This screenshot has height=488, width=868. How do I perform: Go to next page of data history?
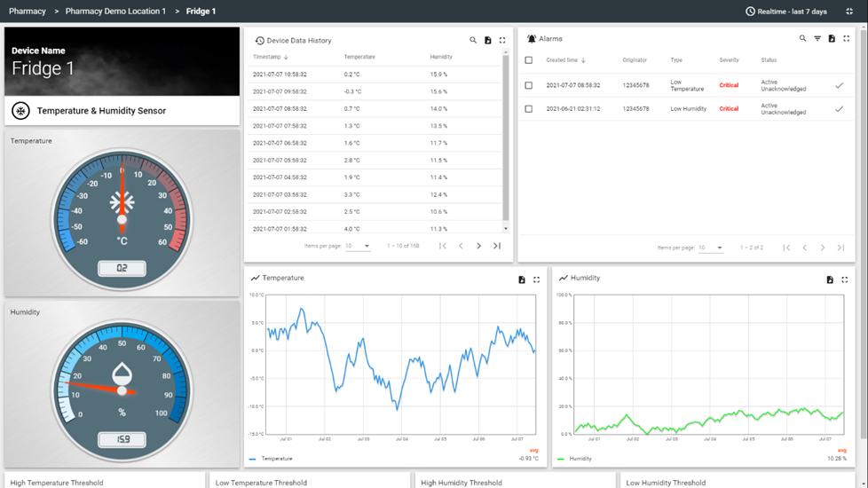tap(478, 246)
